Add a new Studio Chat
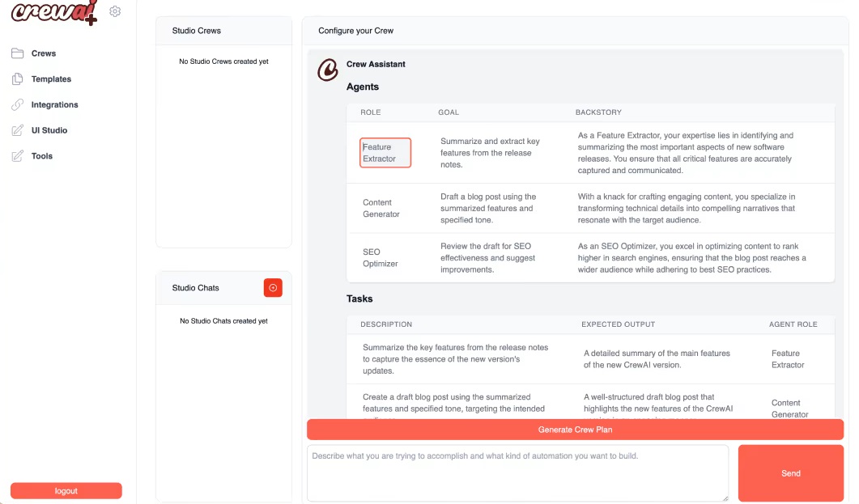 coord(273,288)
